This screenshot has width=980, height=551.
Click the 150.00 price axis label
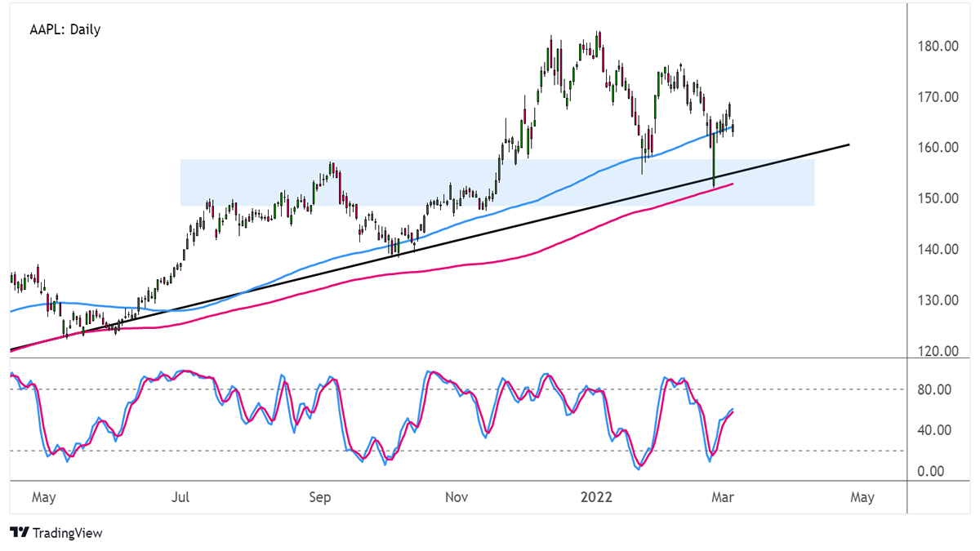point(938,198)
